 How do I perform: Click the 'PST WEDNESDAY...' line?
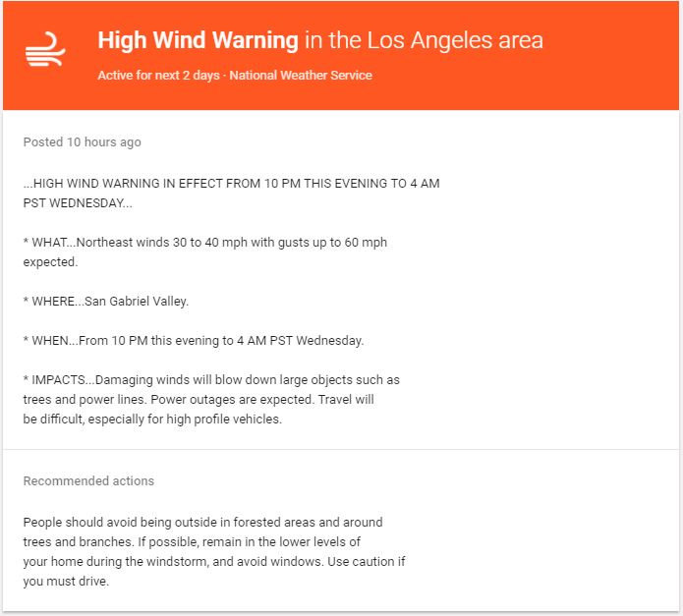pos(78,203)
